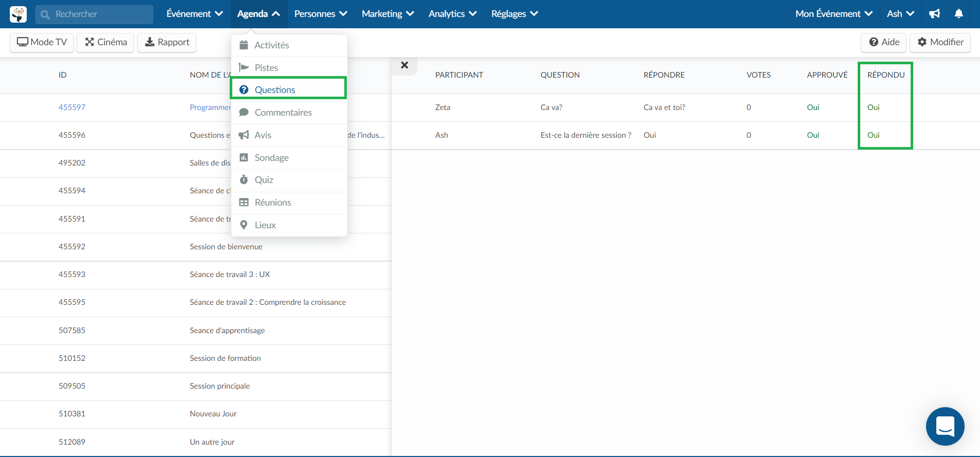Close the questions panel with the X
The width and height of the screenshot is (980, 457).
pos(404,65)
